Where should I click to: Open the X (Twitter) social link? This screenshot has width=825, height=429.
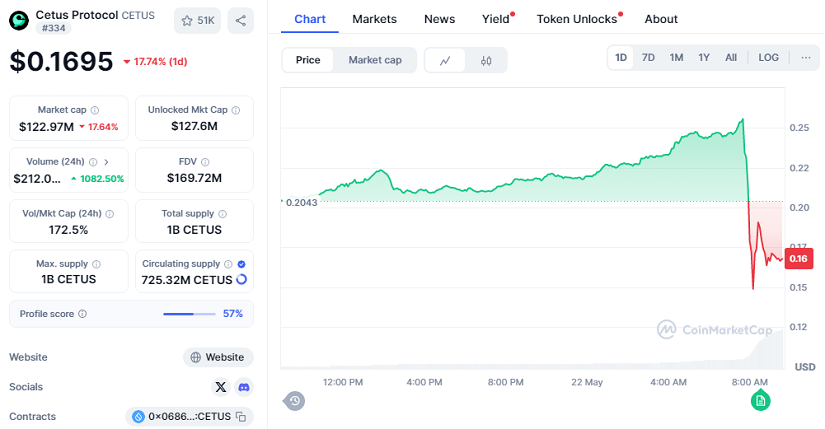coord(221,387)
